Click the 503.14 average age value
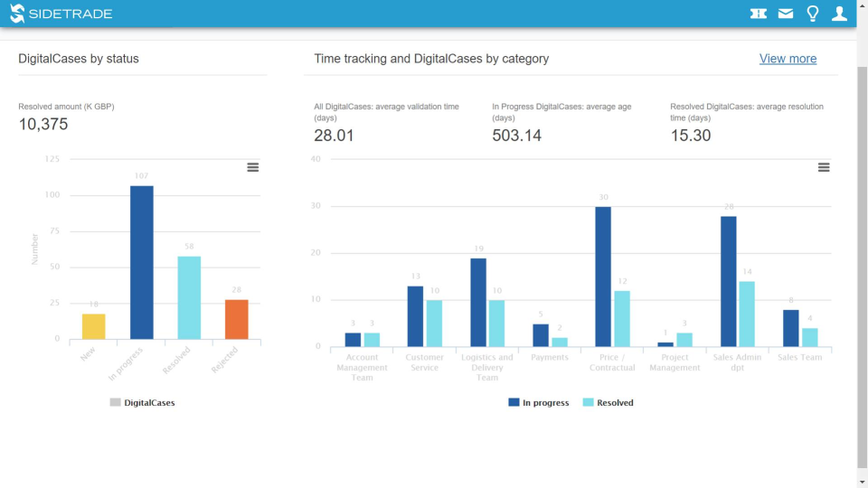The image size is (868, 488). coord(516,136)
